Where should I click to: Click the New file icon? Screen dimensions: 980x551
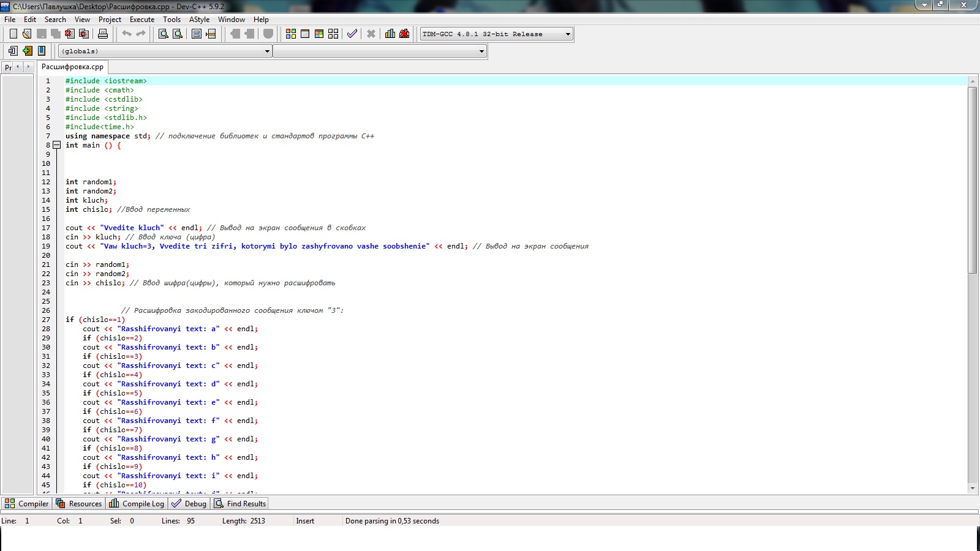[x=13, y=34]
